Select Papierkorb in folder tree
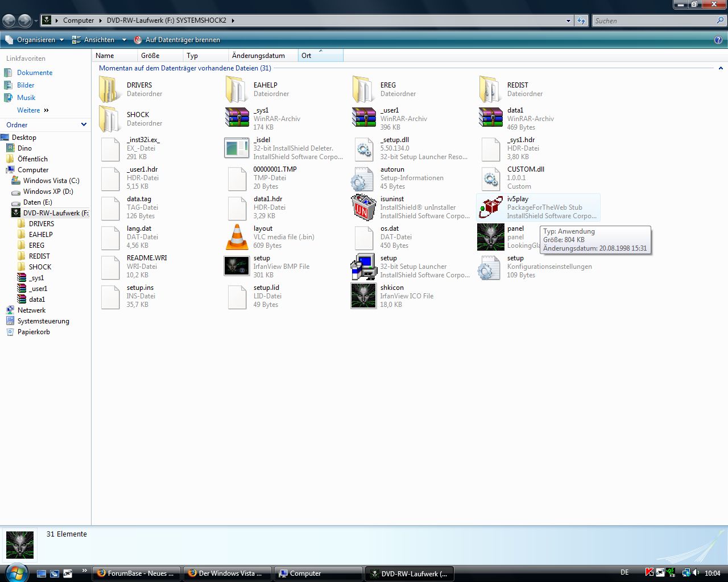 tap(34, 332)
